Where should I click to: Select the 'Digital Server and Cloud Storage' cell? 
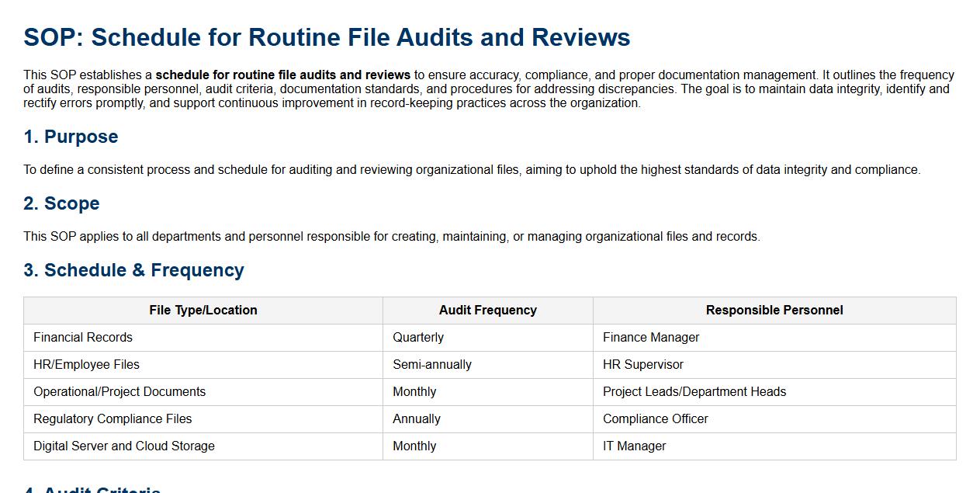124,446
